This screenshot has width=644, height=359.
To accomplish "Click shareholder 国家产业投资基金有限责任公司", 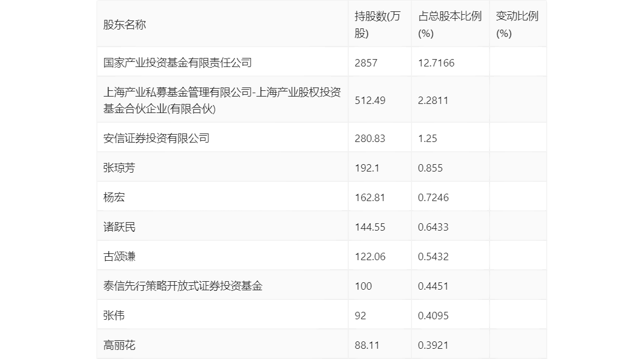I will pyautogui.click(x=177, y=63).
